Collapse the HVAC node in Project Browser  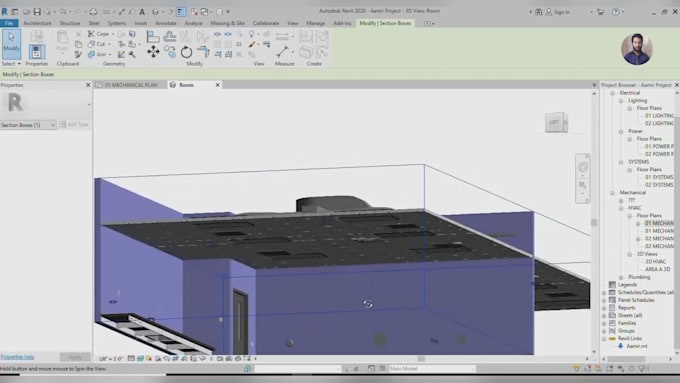click(x=621, y=208)
